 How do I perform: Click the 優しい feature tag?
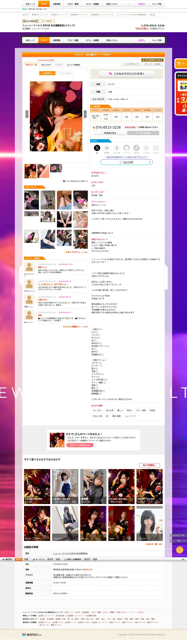(x=120, y=410)
